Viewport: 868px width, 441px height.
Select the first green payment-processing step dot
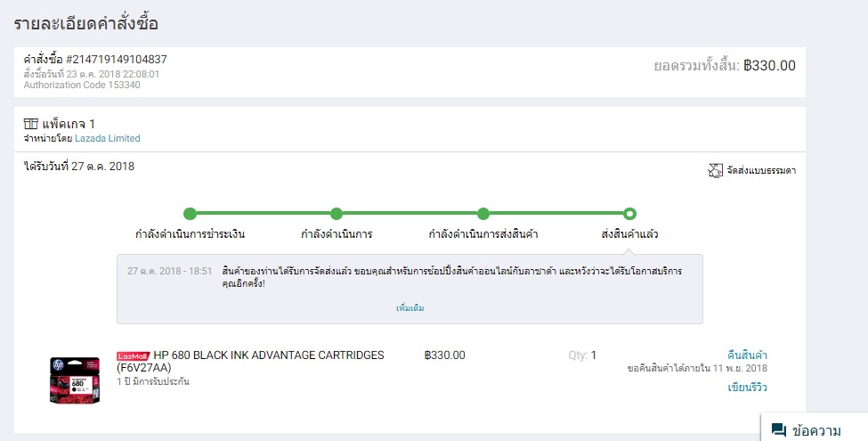pos(190,214)
